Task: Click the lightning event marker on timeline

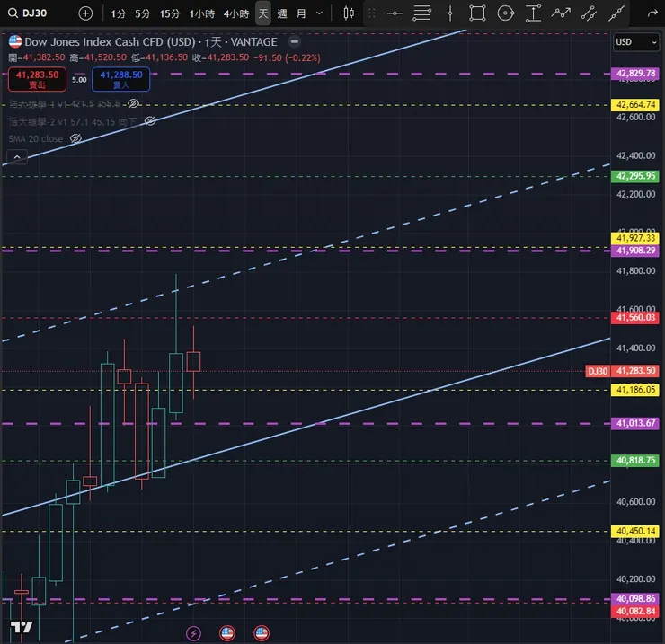Action: coord(193,633)
